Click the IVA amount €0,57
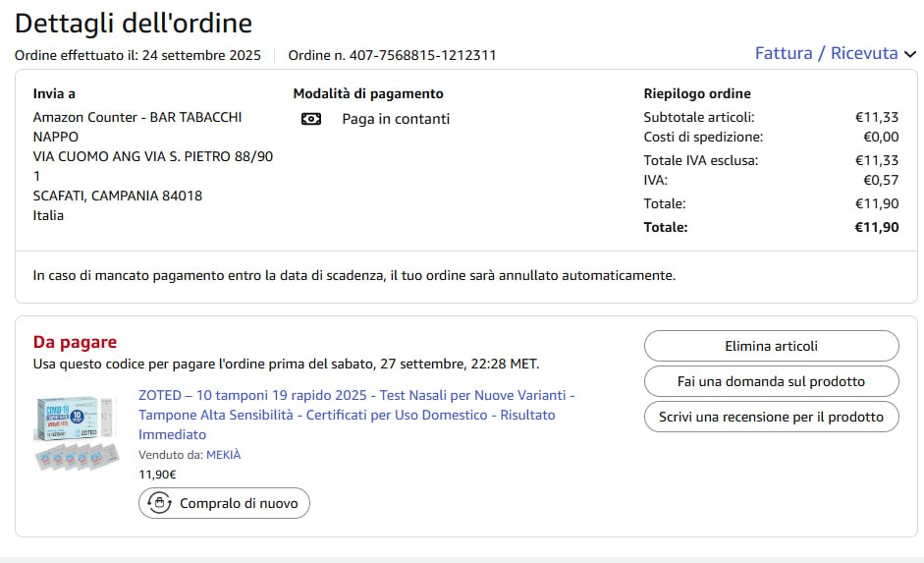This screenshot has width=924, height=563. click(880, 180)
